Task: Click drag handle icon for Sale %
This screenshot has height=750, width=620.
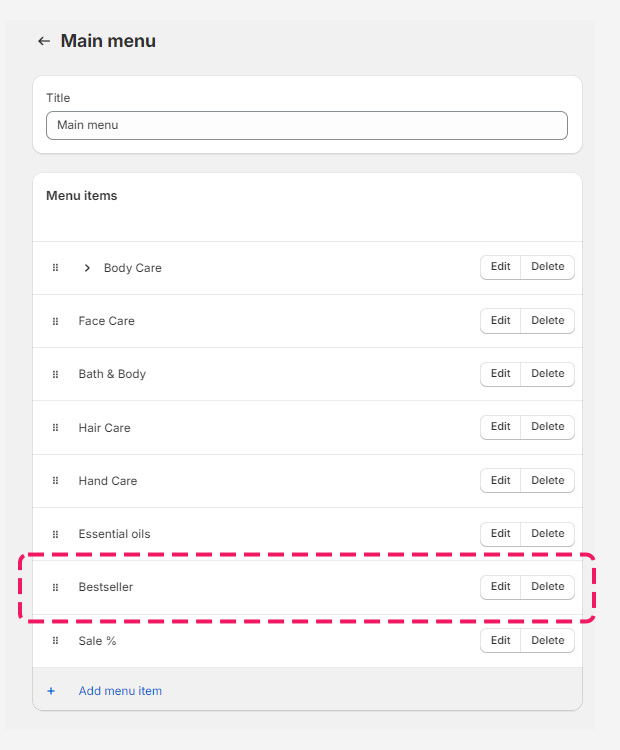Action: click(x=56, y=640)
